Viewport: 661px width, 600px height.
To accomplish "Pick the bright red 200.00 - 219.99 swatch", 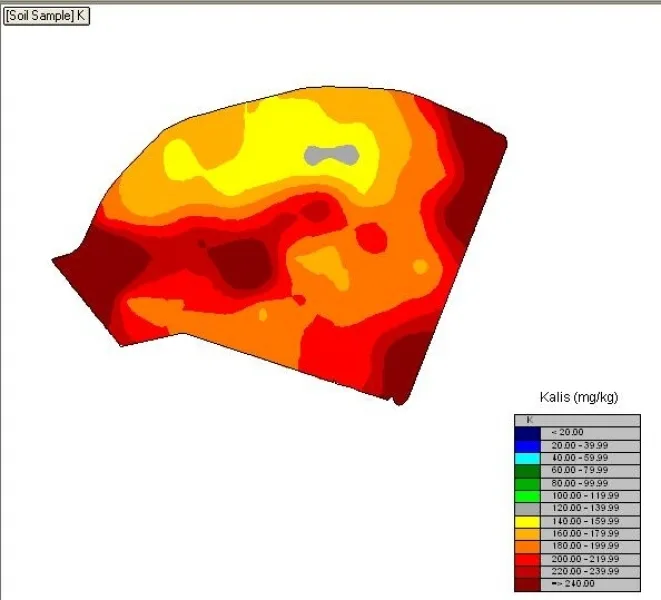I will [x=527, y=560].
